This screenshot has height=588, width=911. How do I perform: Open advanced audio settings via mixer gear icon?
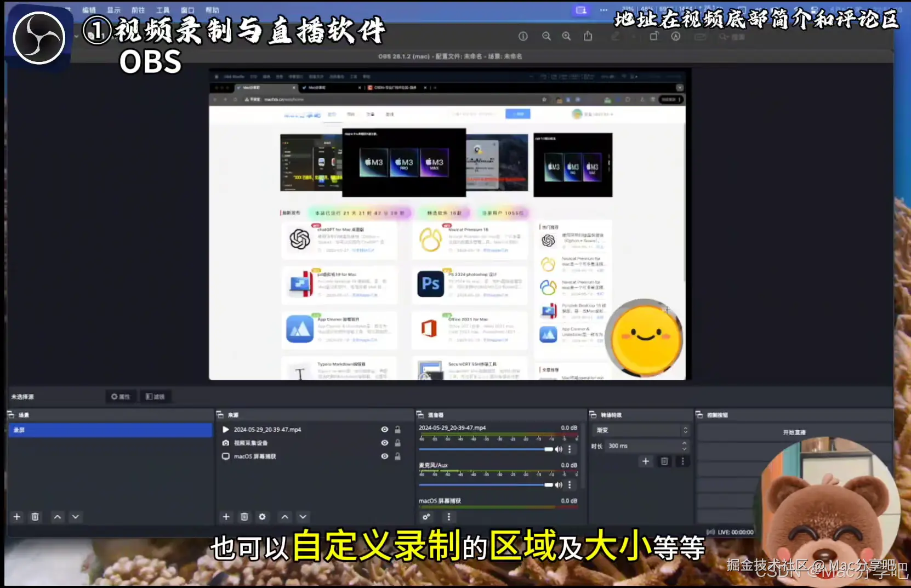click(x=427, y=517)
